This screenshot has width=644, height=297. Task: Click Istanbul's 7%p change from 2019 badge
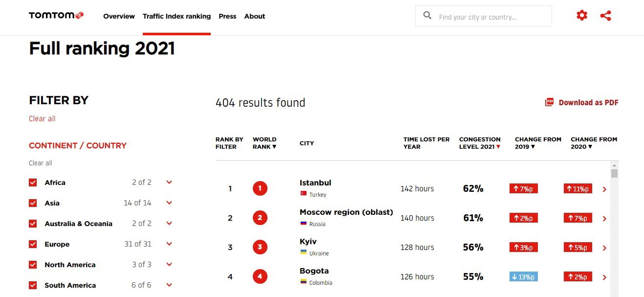pyautogui.click(x=524, y=188)
